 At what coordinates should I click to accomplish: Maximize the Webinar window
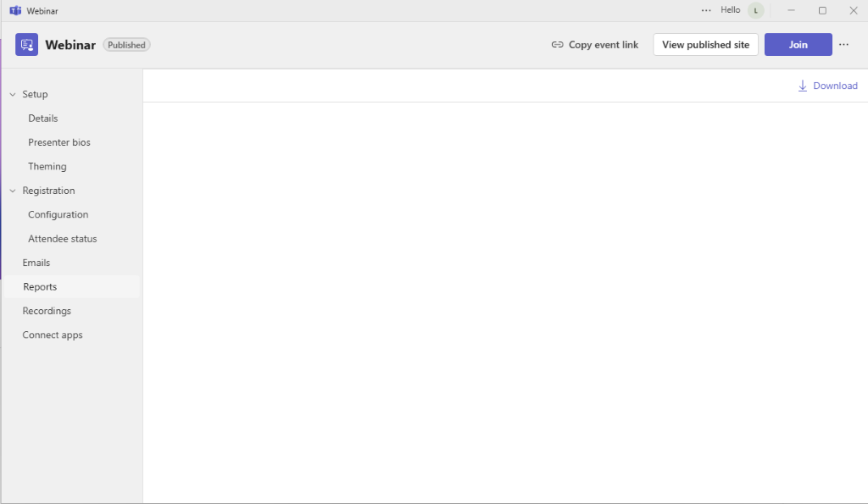tap(822, 10)
